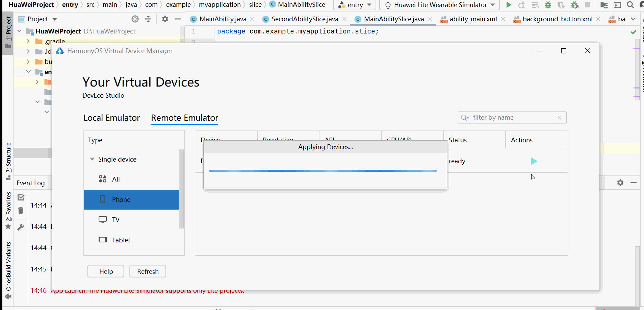Click the attach debugger bug icon
The image size is (644, 310).
tap(575, 5)
